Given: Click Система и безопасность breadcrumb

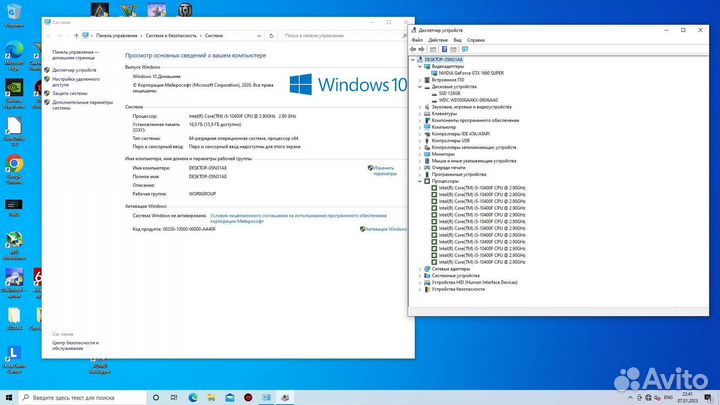Looking at the screenshot, I should click(x=171, y=35).
